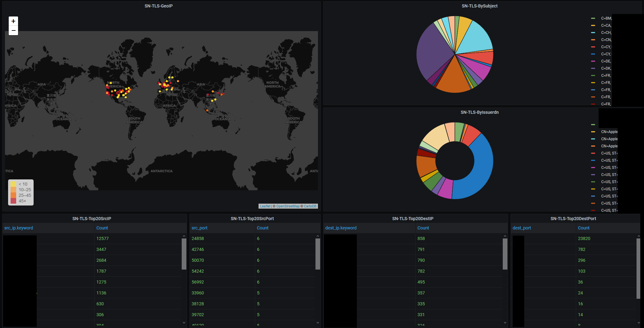Click the scroll up arrow in Top20DestPort table
644x328 pixels.
pos(639,236)
